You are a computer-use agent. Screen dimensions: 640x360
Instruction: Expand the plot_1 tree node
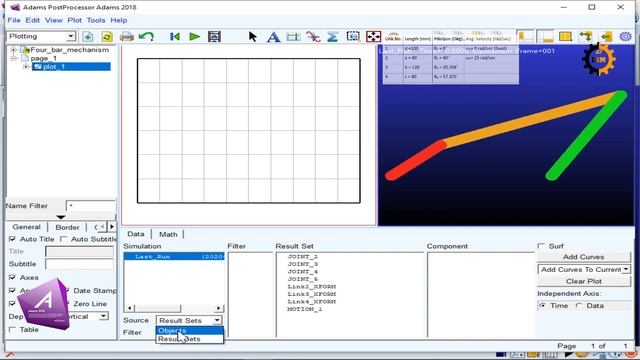click(x=26, y=67)
